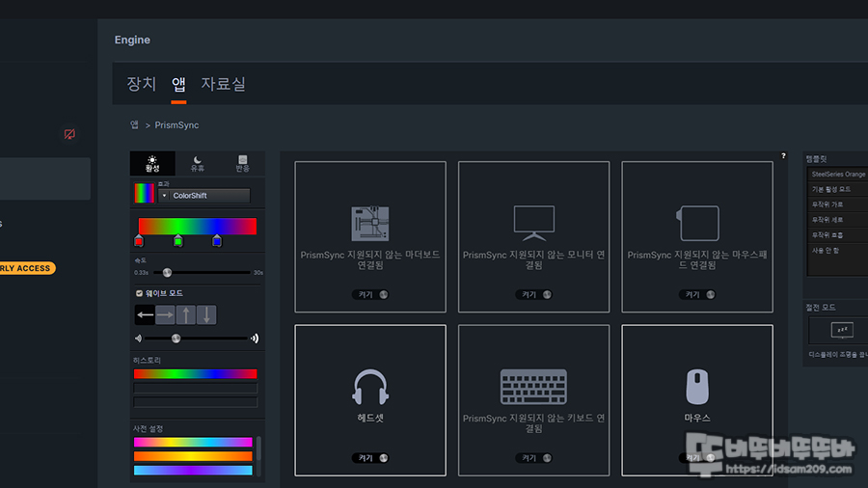Screen dimensions: 868x488
Task: Click the wave width slider handle
Action: pos(176,339)
